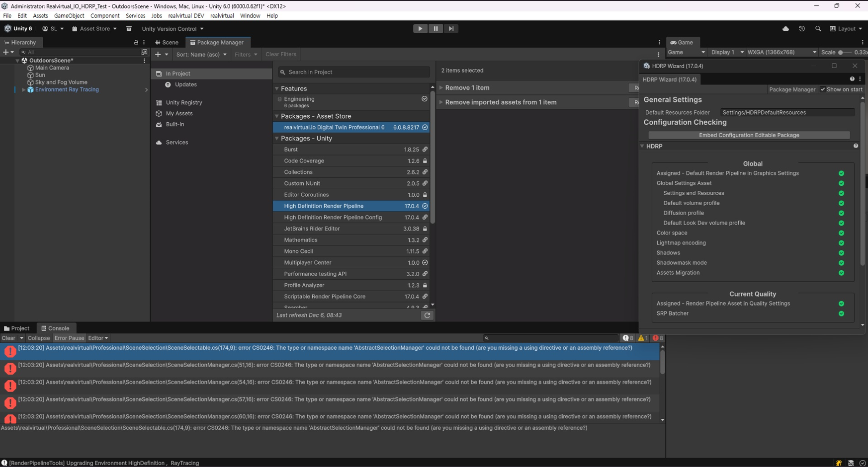
Task: Expand the Remove 1 item section
Action: click(x=467, y=88)
